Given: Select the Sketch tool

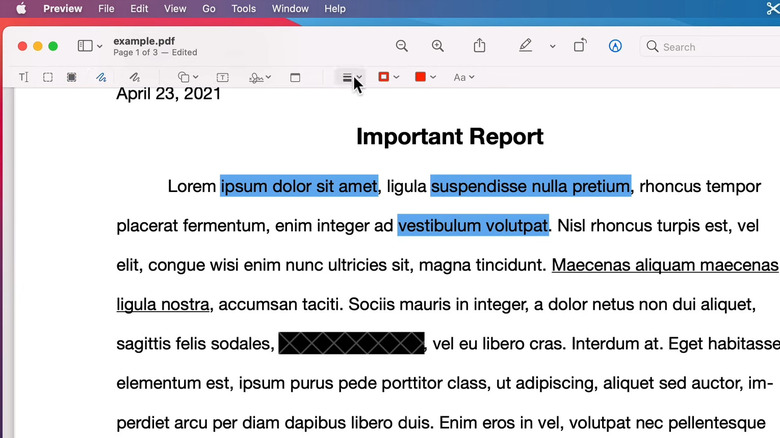Looking at the screenshot, I should pyautogui.click(x=101, y=77).
